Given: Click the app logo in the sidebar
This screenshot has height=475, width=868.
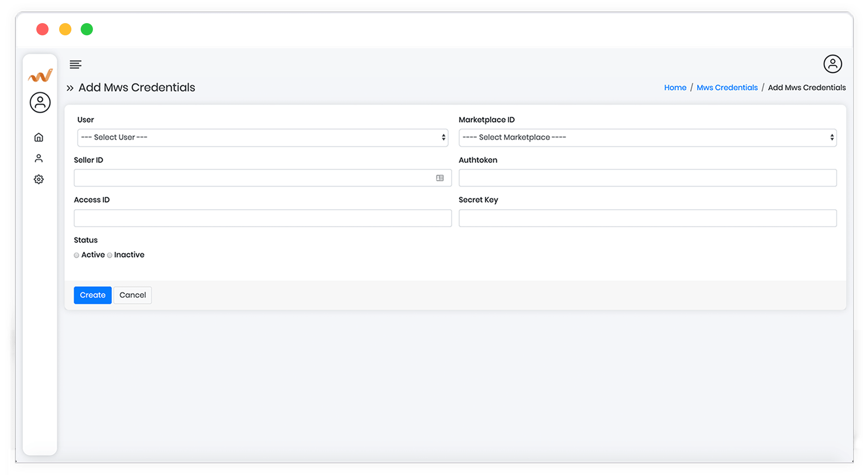Looking at the screenshot, I should pyautogui.click(x=40, y=75).
